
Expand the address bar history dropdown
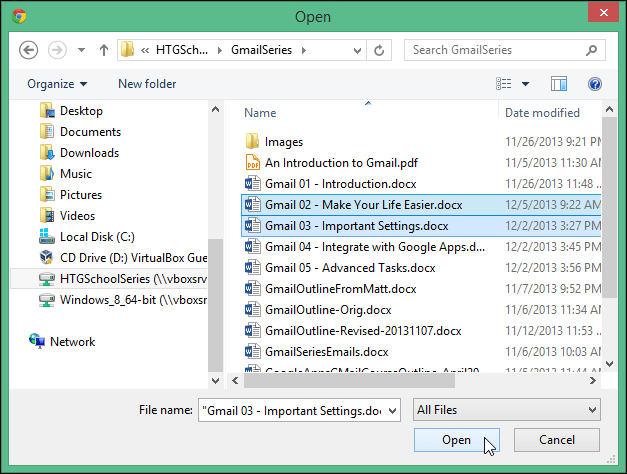(357, 50)
